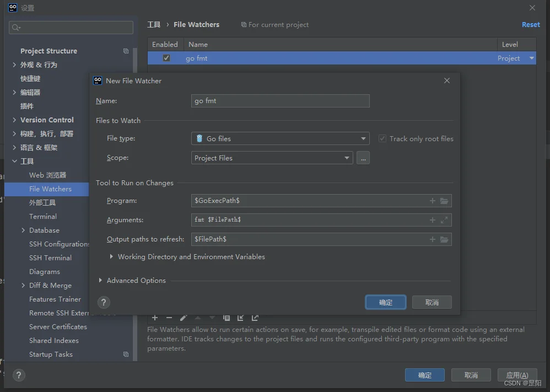
Task: Select 快捷键 in settings sidebar
Action: tap(30, 79)
